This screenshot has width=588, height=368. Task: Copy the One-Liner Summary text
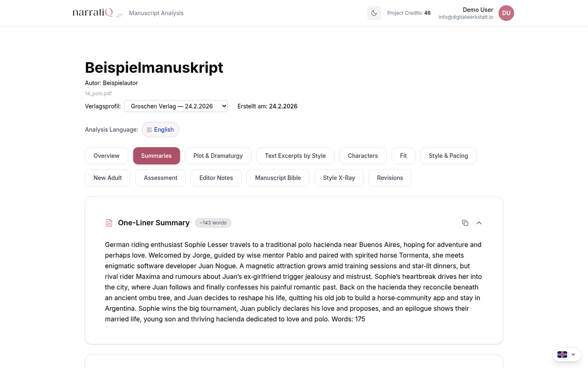(465, 223)
